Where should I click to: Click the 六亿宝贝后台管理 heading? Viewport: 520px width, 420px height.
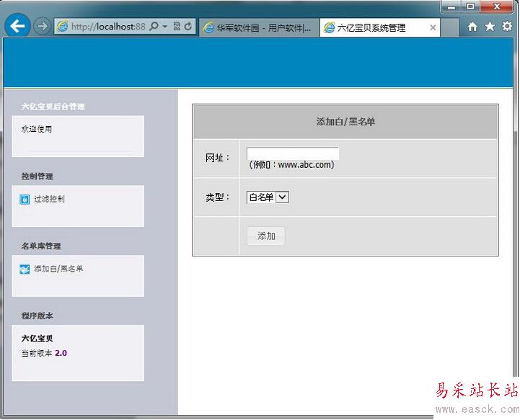53,107
